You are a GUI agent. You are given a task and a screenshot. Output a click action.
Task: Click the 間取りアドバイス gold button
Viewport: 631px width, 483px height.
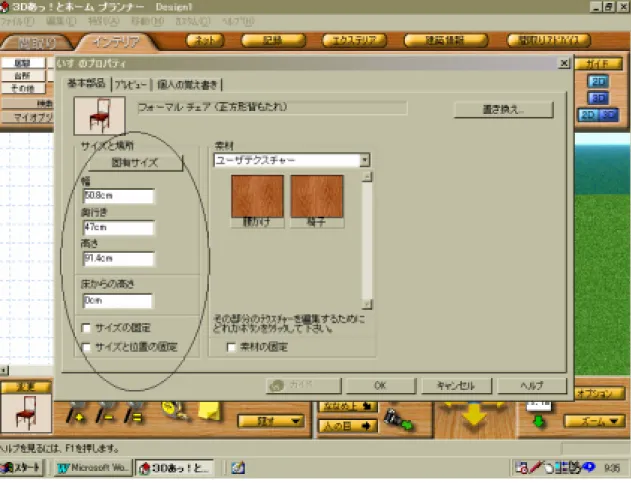pyautogui.click(x=549, y=40)
